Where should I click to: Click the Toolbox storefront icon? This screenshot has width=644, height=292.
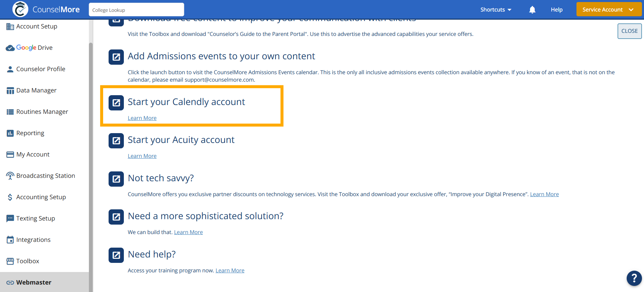point(10,261)
